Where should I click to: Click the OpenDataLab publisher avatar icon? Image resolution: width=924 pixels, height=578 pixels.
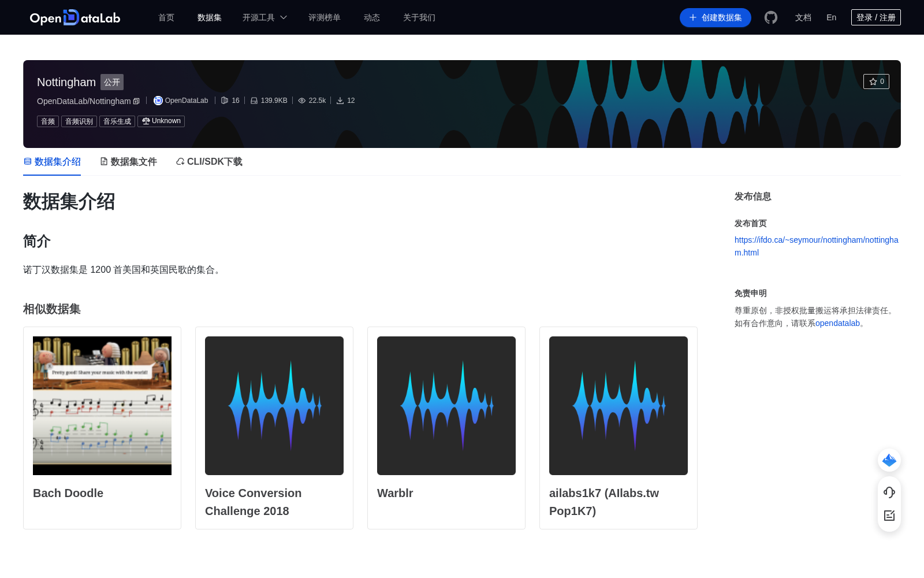pos(158,101)
